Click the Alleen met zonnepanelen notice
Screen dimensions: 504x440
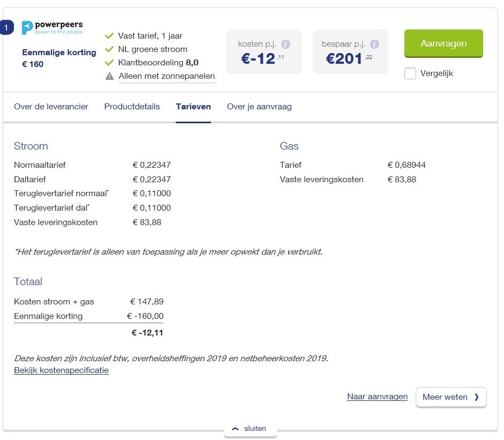[167, 77]
